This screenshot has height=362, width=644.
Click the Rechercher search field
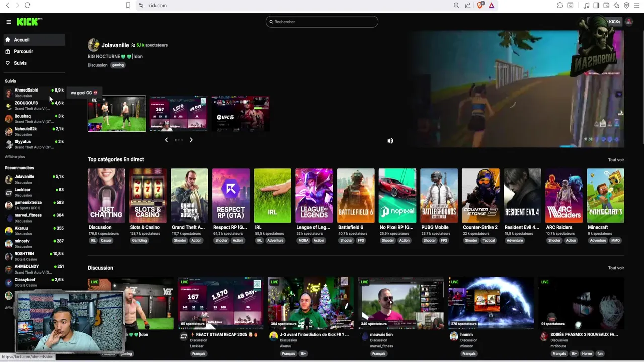pos(322,22)
